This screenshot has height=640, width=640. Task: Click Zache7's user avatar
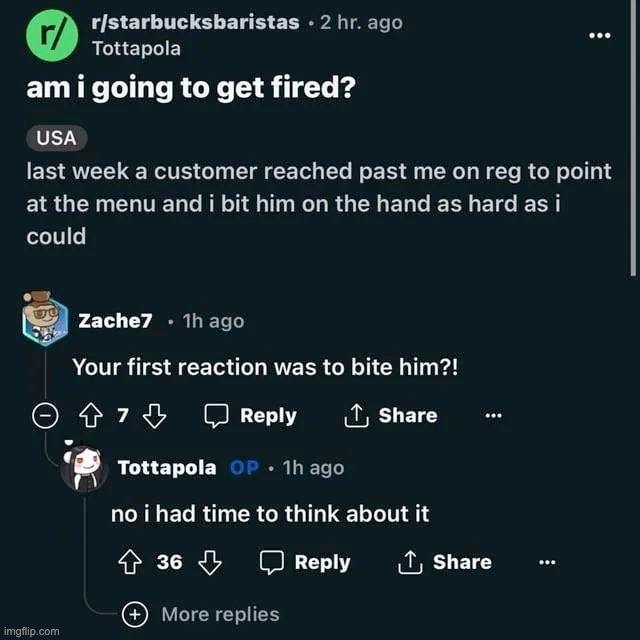point(45,321)
